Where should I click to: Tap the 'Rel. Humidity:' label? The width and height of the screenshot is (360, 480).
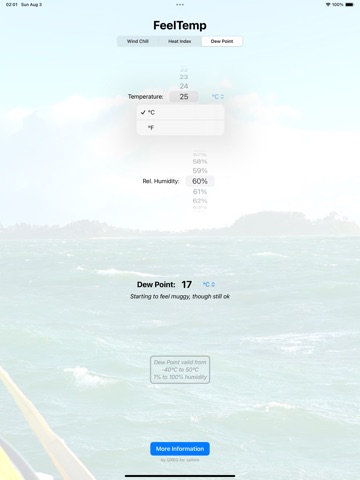[161, 181]
